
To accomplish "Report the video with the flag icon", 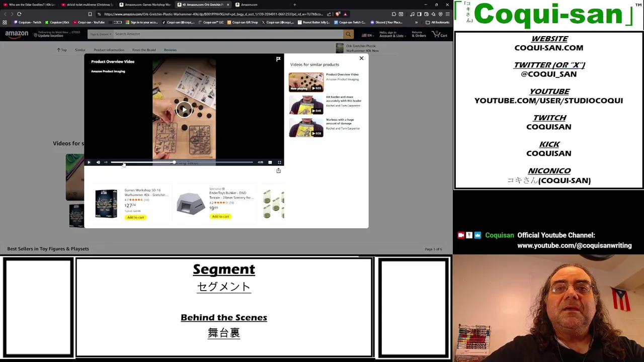I will coord(278,59).
